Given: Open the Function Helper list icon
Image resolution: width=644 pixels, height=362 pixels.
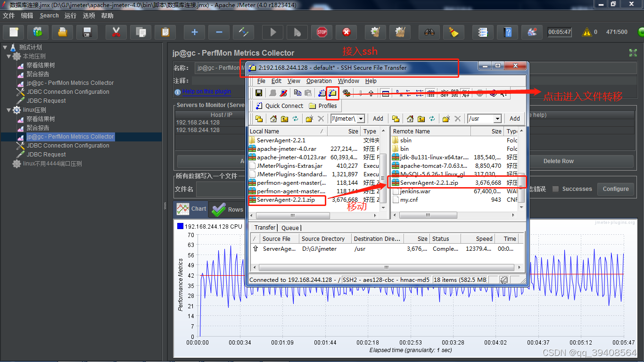Looking at the screenshot, I should coord(483,32).
